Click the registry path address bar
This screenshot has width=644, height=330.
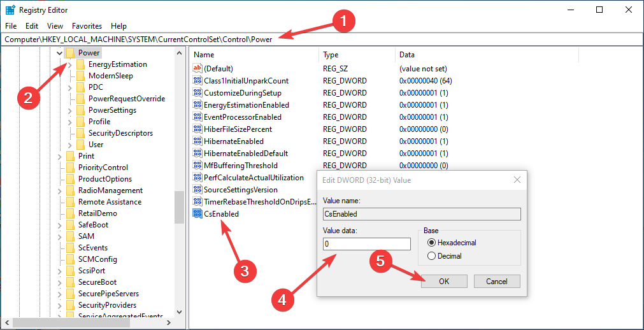pyautogui.click(x=322, y=39)
